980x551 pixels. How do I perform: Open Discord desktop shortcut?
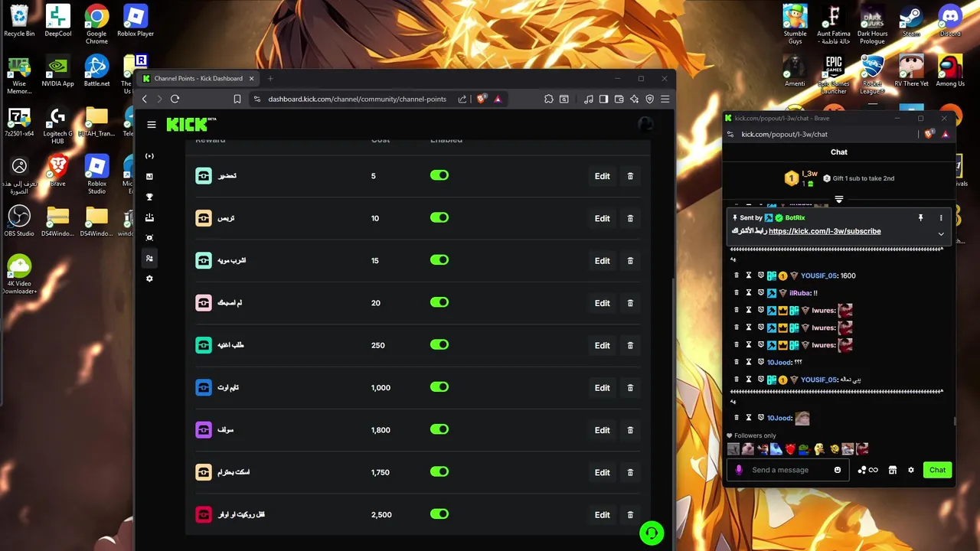(950, 21)
